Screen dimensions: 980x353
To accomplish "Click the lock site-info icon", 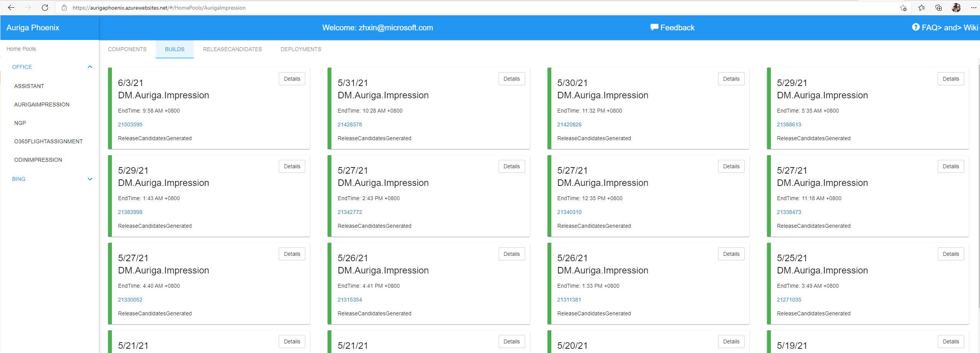I will click(x=64, y=8).
